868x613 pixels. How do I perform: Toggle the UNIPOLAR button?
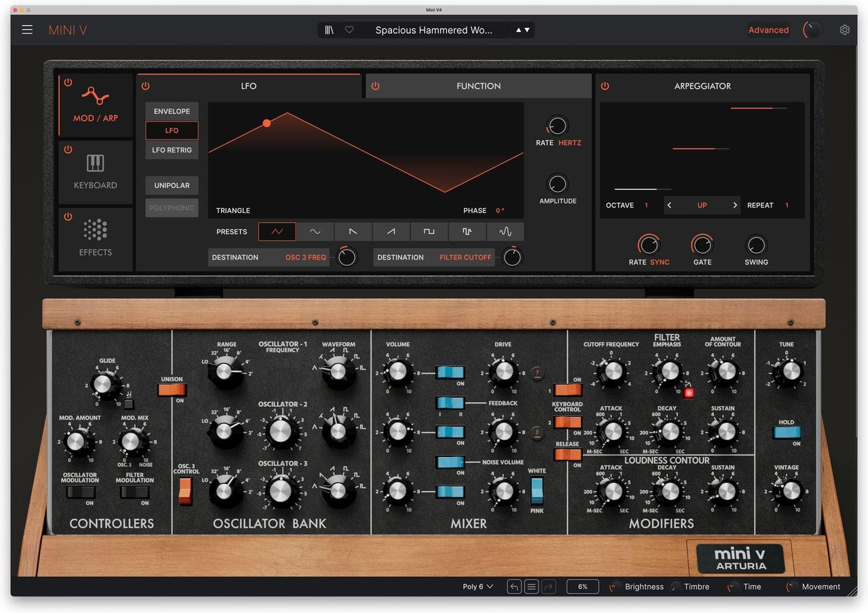pos(172,185)
